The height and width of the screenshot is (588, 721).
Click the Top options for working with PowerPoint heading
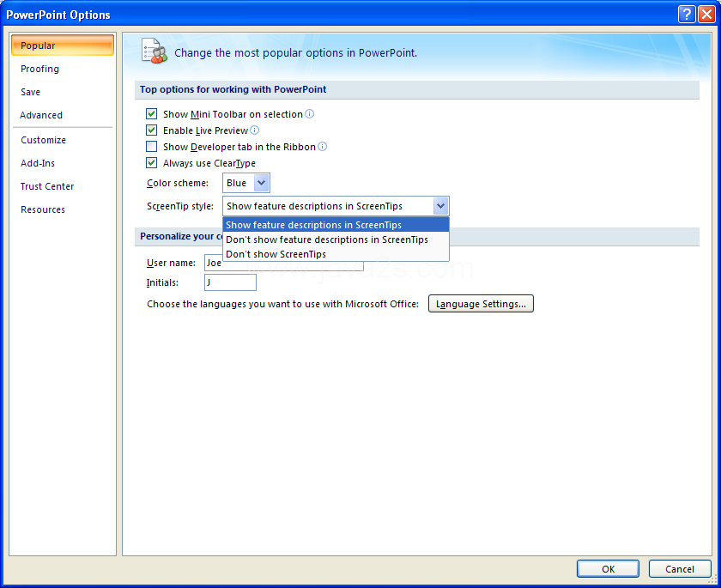(x=233, y=89)
